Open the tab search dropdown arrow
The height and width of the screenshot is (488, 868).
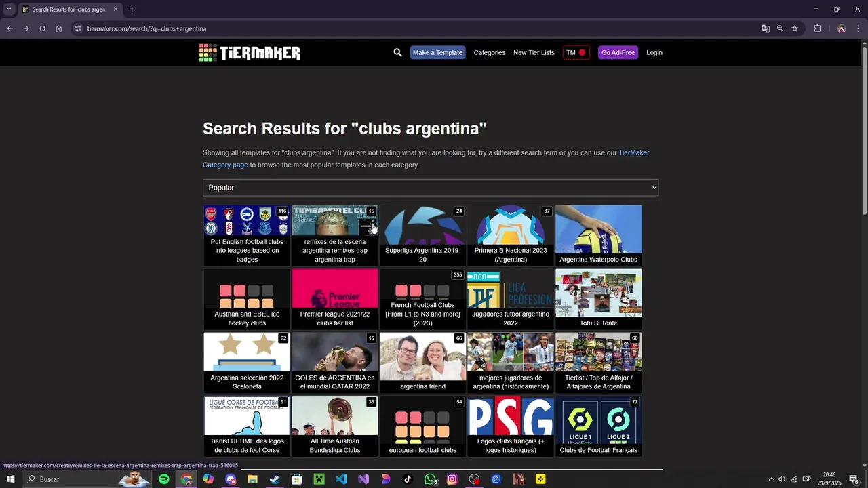(x=9, y=9)
